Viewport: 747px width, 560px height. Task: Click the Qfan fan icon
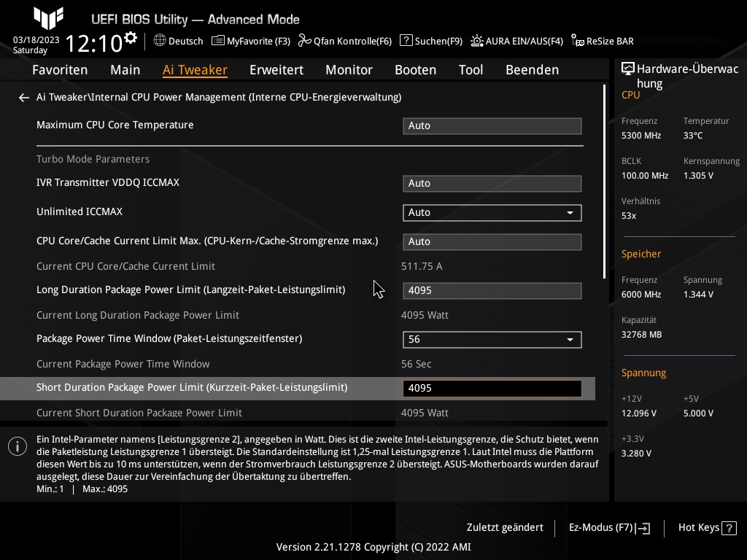point(304,41)
